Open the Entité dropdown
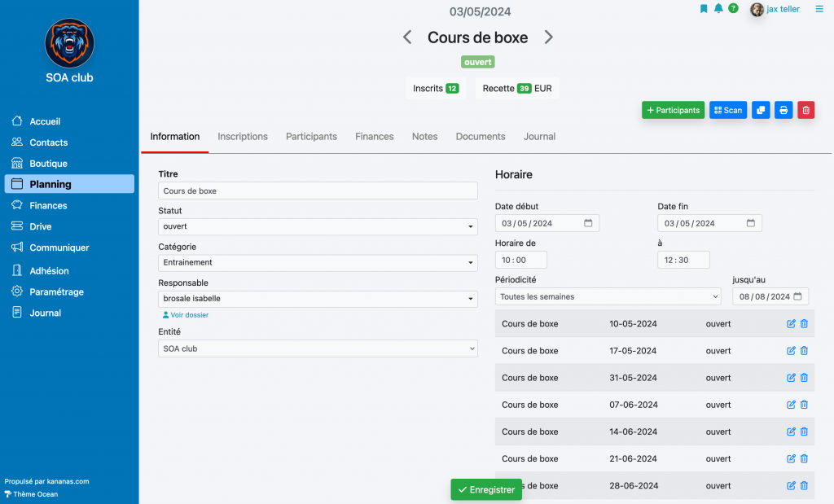 318,348
